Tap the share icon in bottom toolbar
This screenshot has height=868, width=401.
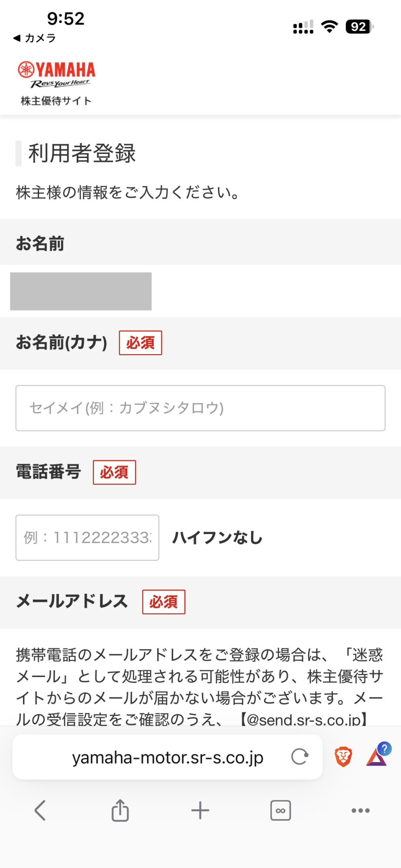[120, 810]
